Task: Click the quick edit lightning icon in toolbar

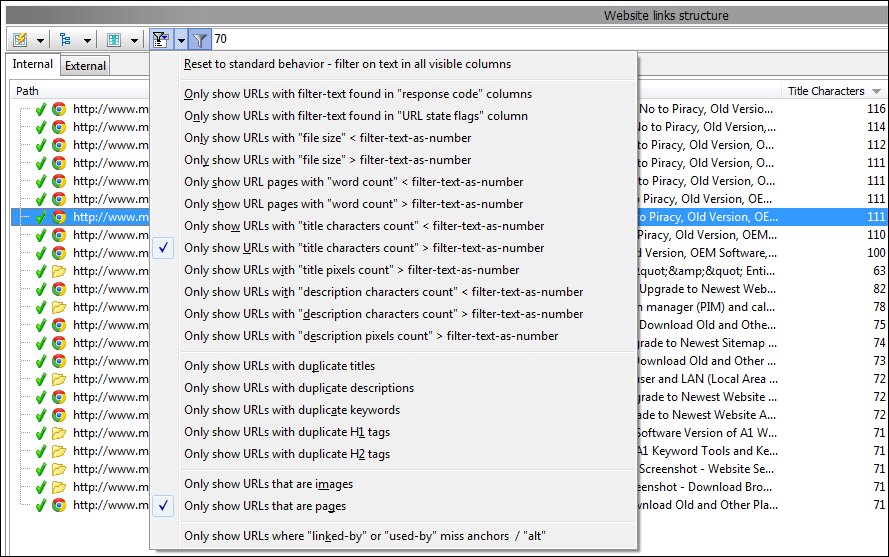Action: (x=20, y=40)
